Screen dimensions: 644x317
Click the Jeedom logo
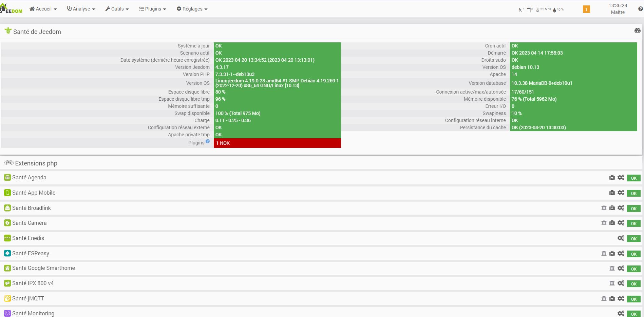[11, 9]
